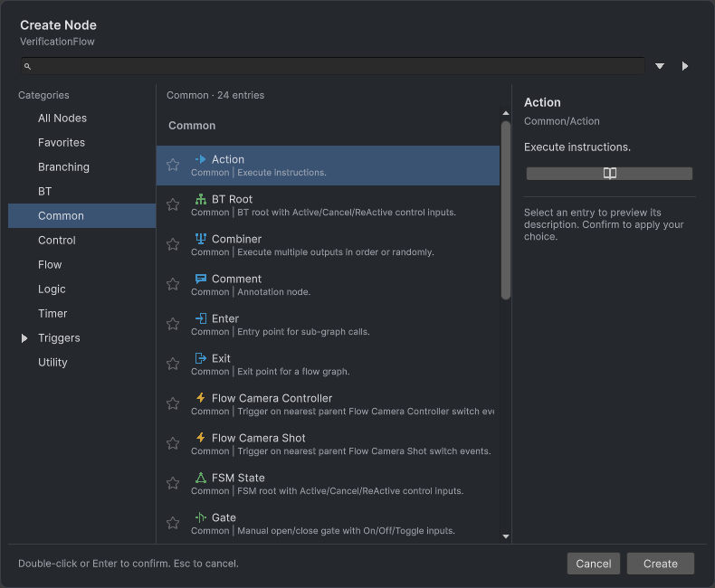Click the Action node play icon

coord(201,159)
